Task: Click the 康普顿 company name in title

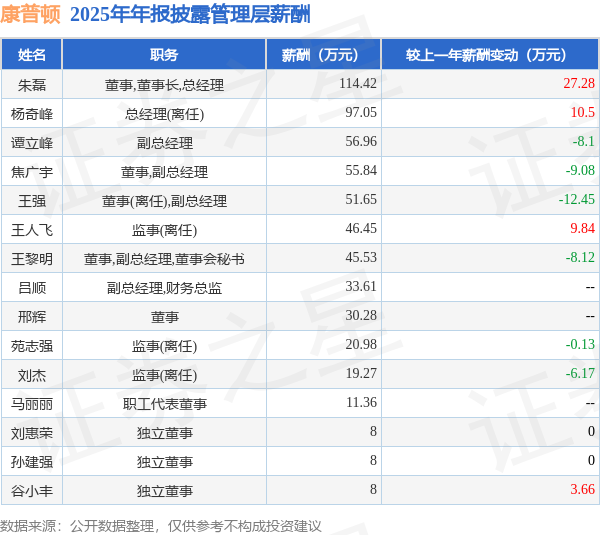Action: (30, 15)
